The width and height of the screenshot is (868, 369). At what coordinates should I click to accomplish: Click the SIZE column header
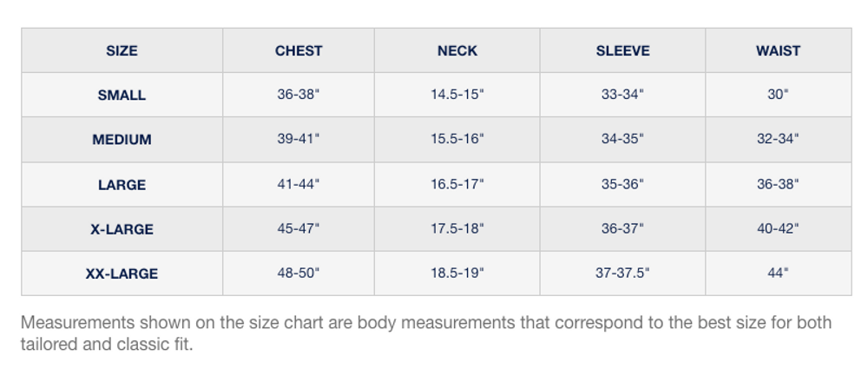(x=122, y=50)
